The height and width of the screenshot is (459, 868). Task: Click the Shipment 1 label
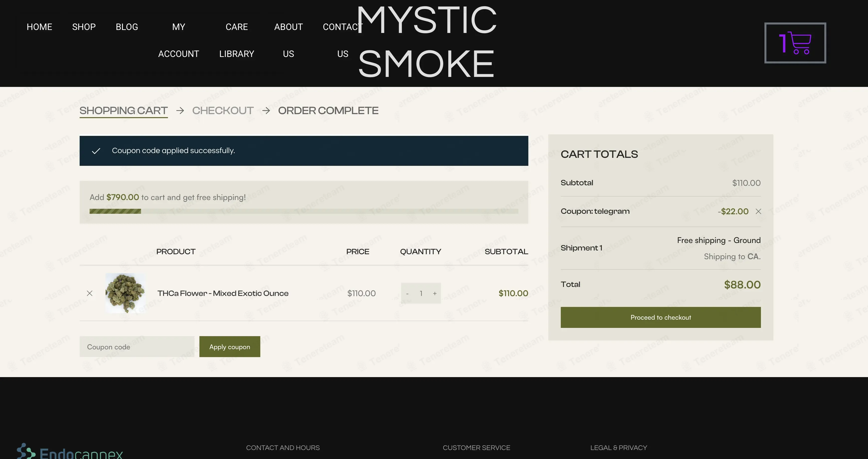[581, 248]
